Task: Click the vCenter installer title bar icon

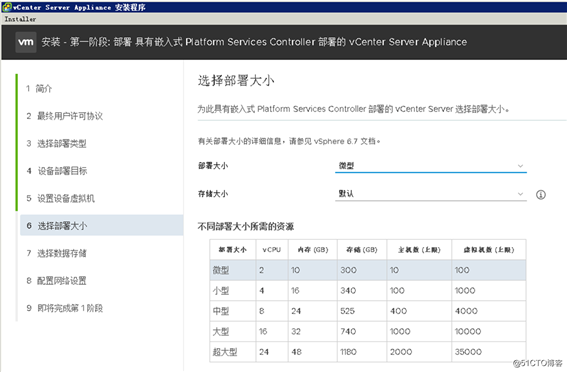Action: coord(7,7)
